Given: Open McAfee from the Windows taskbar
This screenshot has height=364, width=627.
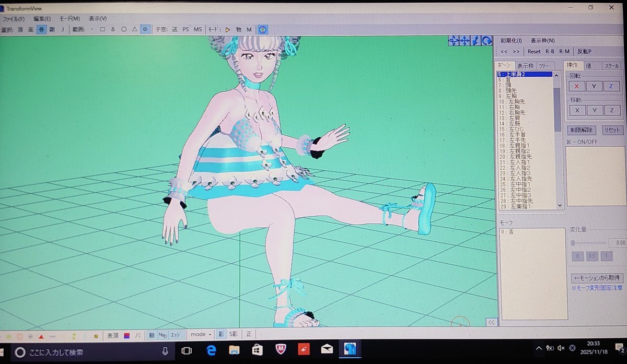Looking at the screenshot, I should 280,350.
